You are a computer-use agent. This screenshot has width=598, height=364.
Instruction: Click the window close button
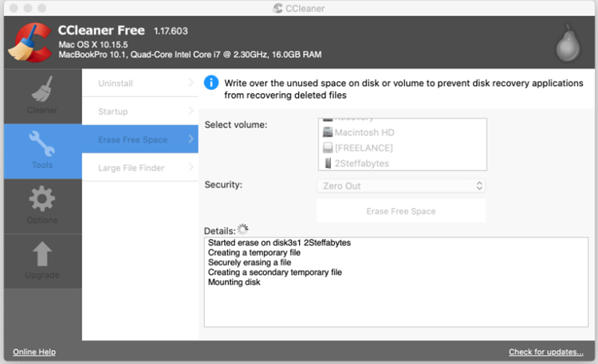pyautogui.click(x=14, y=8)
